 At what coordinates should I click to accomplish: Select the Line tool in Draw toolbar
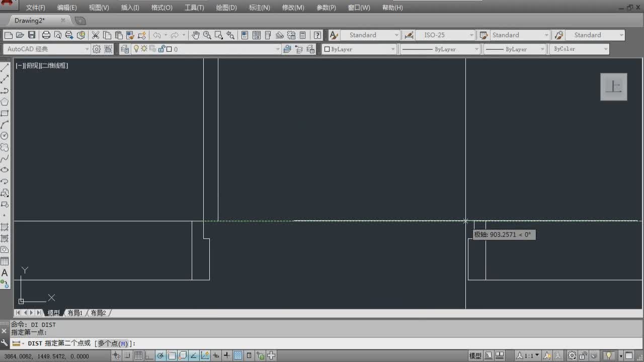click(5, 68)
